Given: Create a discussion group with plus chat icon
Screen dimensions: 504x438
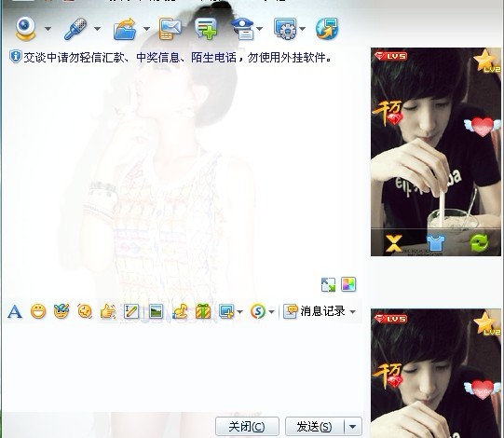Looking at the screenshot, I should tap(206, 29).
